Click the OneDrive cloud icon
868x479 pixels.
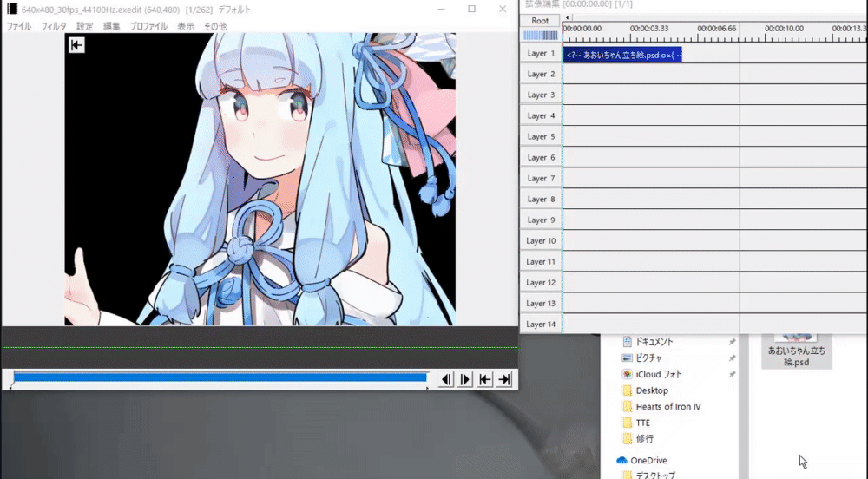point(621,460)
